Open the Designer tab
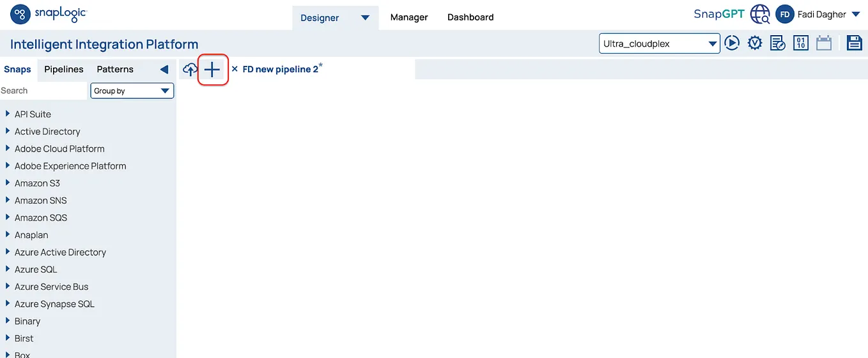The image size is (868, 358). tap(320, 18)
